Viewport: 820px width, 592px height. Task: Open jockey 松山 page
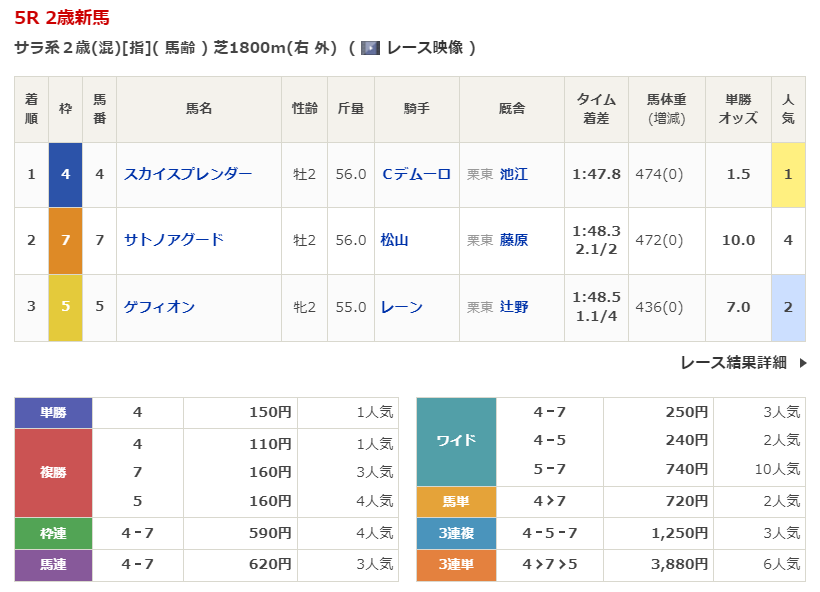click(395, 240)
